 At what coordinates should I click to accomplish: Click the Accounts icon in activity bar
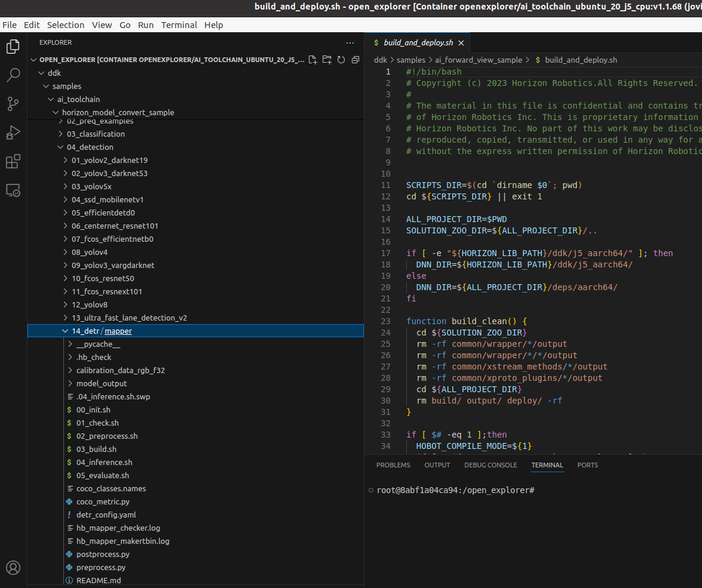coord(13,567)
